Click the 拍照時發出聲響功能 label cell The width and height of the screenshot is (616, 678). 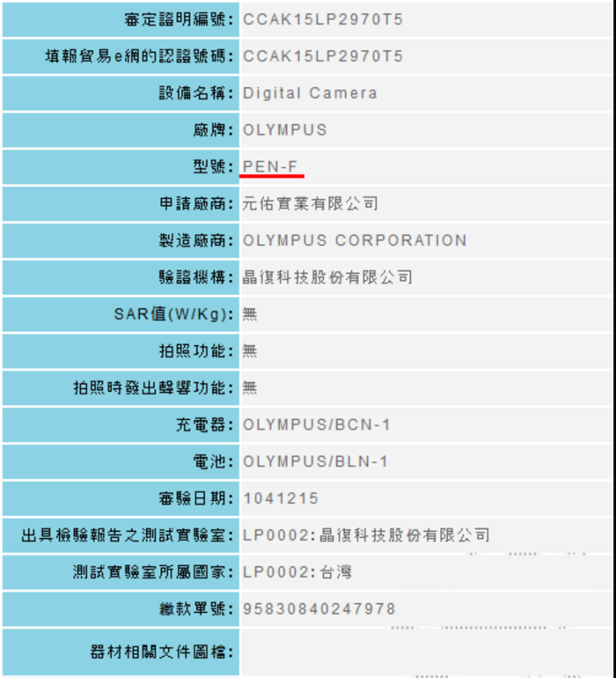[x=121, y=388]
